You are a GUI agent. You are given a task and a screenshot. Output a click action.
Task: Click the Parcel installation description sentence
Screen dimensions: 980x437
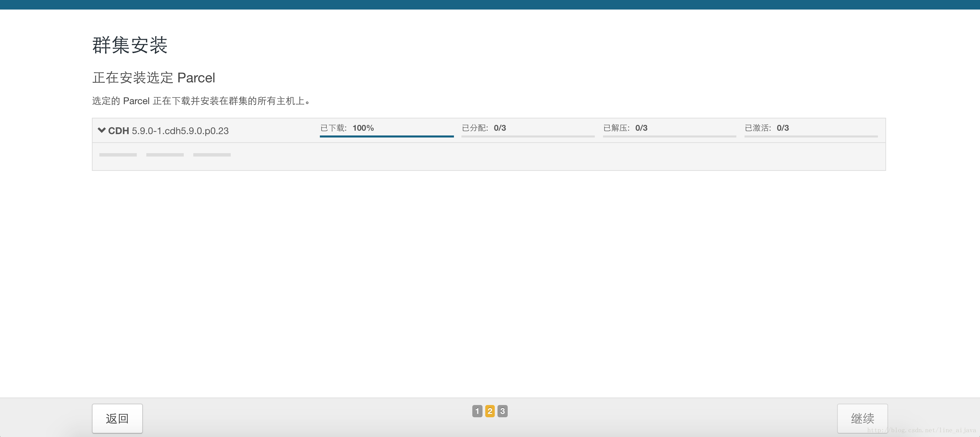tap(202, 101)
